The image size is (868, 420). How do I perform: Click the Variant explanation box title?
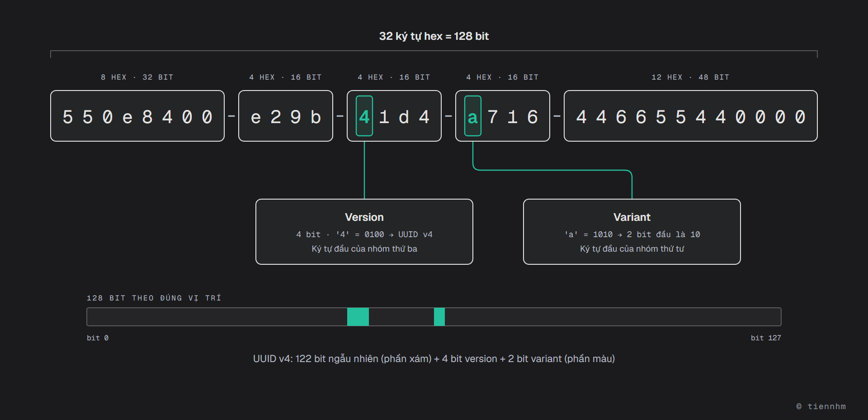click(x=632, y=217)
